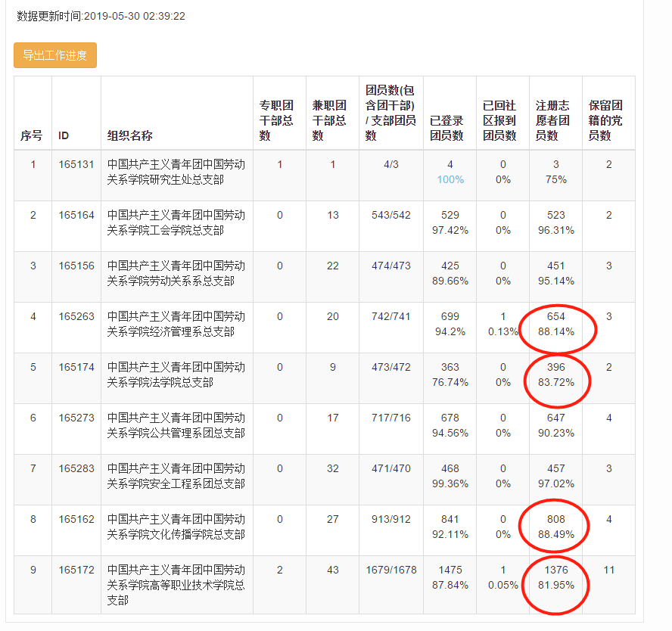
Task: Click the 已登录团员数 column header
Action: [x=446, y=128]
